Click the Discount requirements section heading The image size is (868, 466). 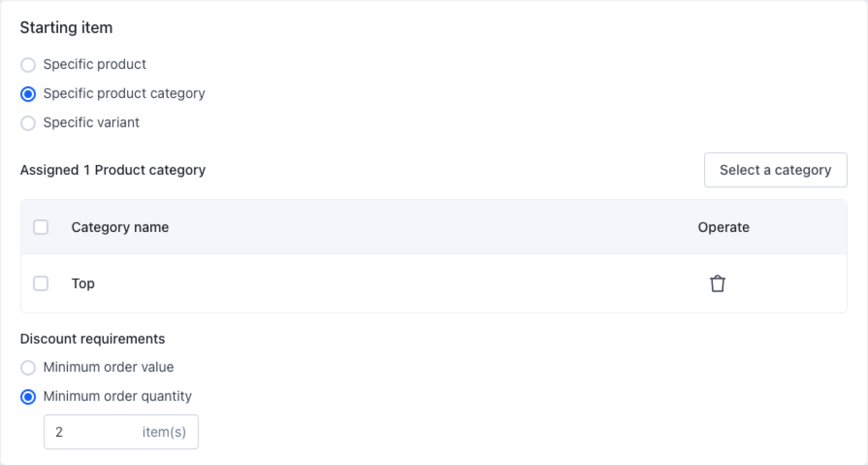tap(92, 339)
